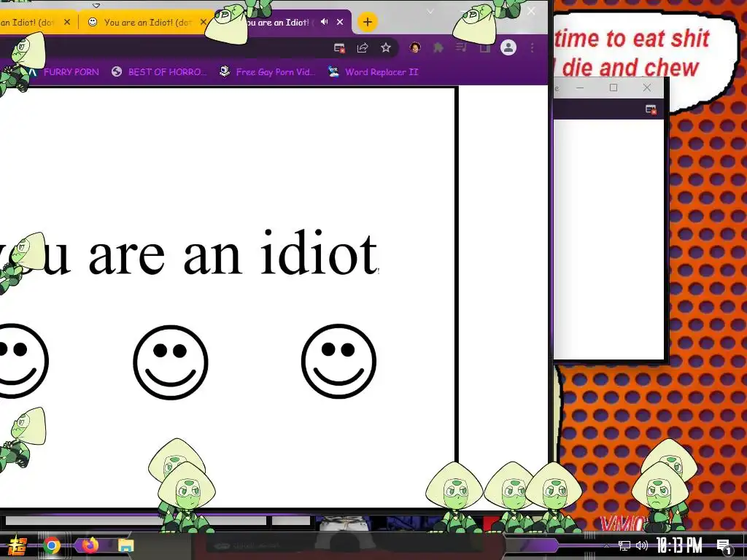The width and height of the screenshot is (747, 560).
Task: Open a new tab with the yellow plus button
Action: (368, 22)
